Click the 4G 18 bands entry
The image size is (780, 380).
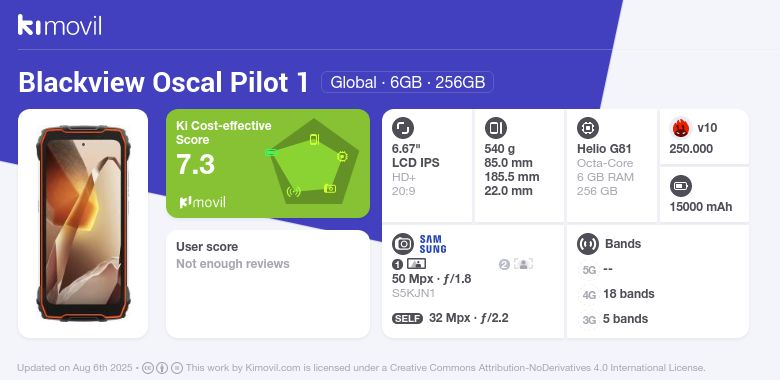click(x=618, y=294)
